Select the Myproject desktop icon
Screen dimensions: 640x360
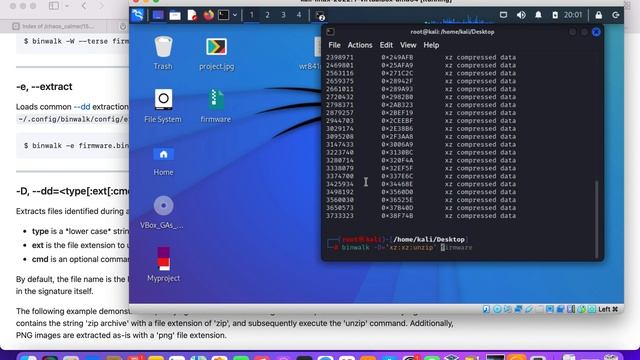click(x=163, y=264)
